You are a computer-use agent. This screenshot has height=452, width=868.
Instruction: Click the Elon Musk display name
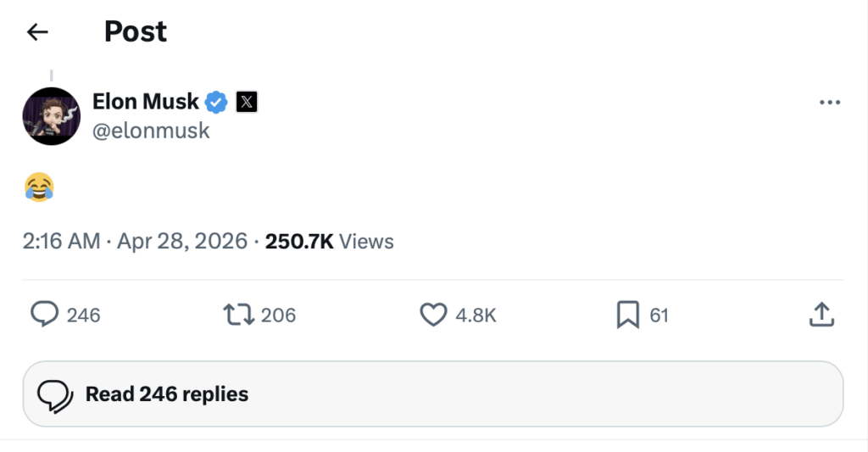(x=146, y=102)
